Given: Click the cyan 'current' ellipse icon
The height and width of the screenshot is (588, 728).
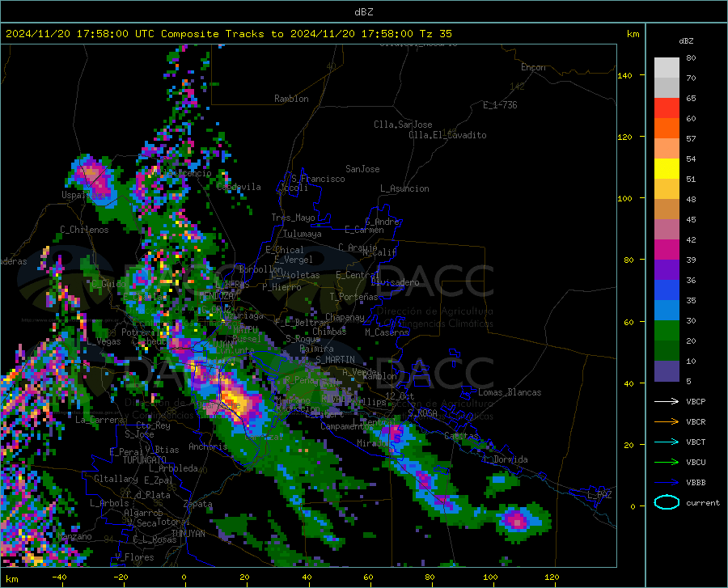Looking at the screenshot, I should coord(667,502).
